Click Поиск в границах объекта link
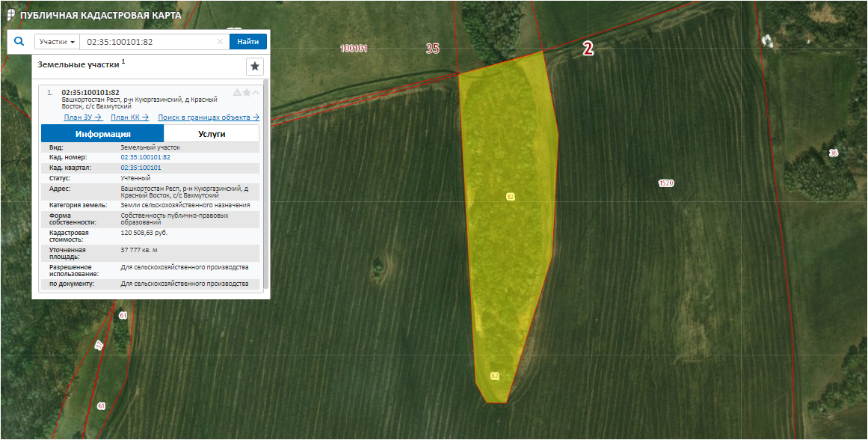This screenshot has width=868, height=440. pyautogui.click(x=209, y=117)
